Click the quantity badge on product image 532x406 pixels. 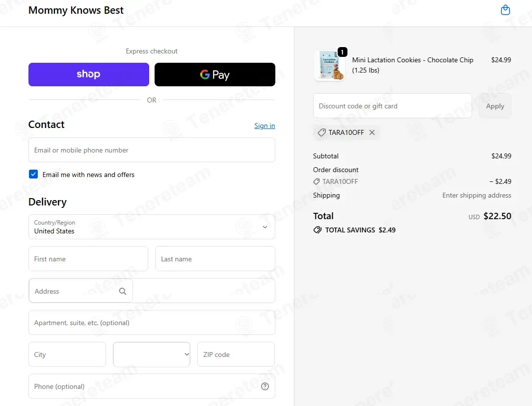click(343, 52)
